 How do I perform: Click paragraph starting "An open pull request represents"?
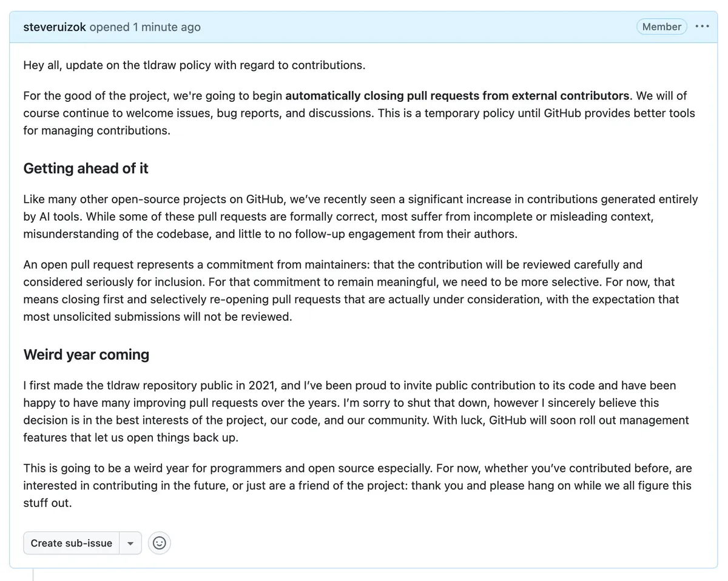point(351,290)
